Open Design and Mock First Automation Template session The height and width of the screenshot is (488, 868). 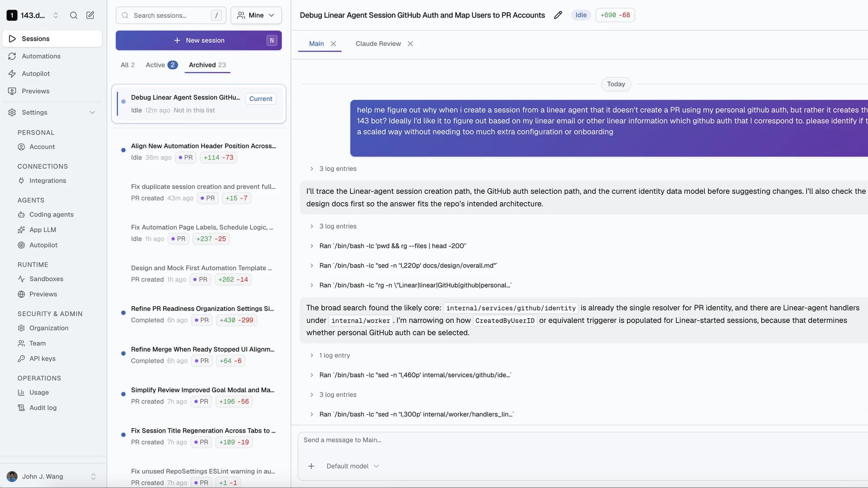pyautogui.click(x=198, y=274)
